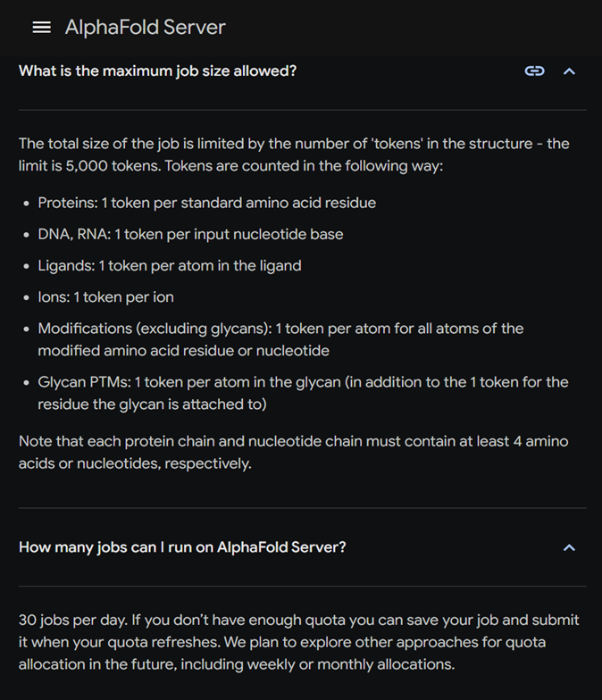The height and width of the screenshot is (700, 602).
Task: Collapse the 'How many jobs' answer
Action: pos(569,547)
